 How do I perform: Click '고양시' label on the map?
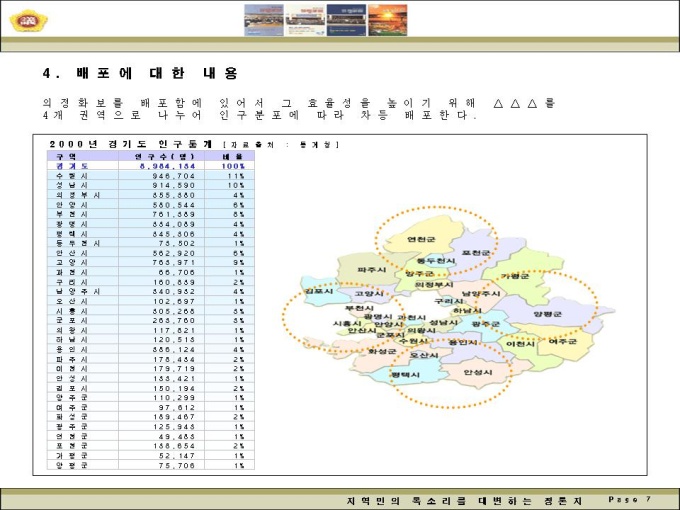(369, 294)
